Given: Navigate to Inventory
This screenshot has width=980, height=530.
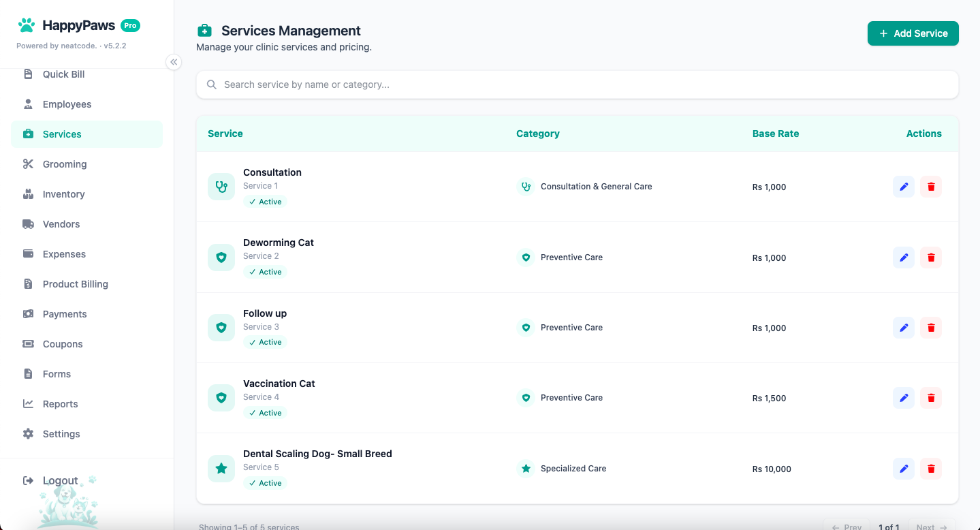Looking at the screenshot, I should click(86, 194).
